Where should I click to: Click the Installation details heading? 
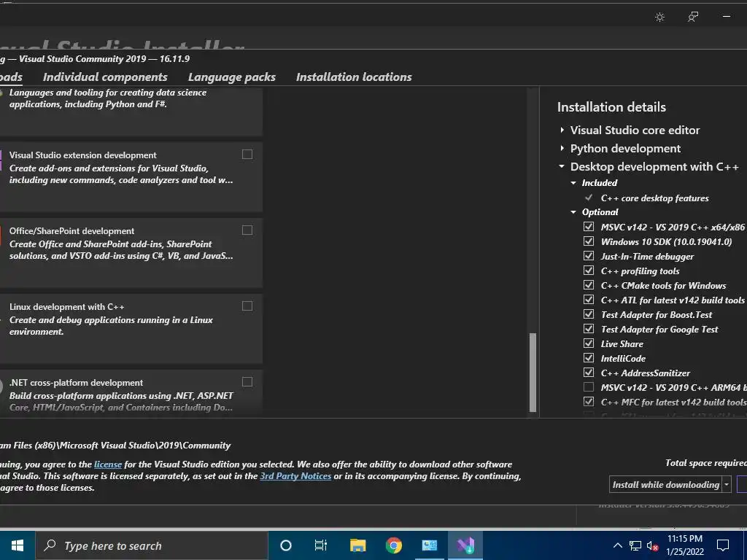(x=612, y=107)
